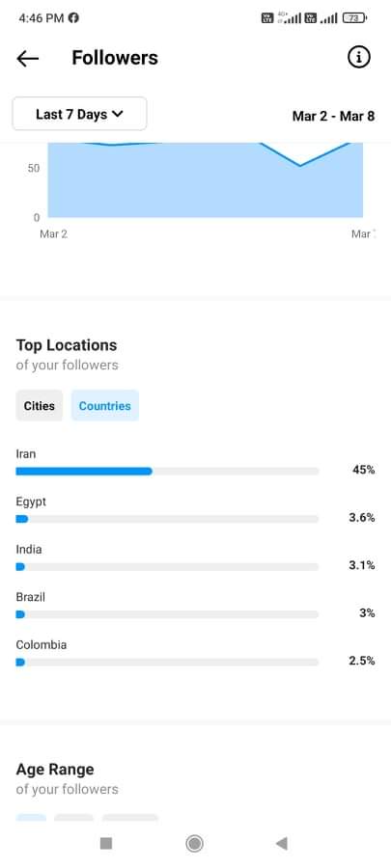Screen dimensions: 391x868
Task: Tap the Android home circle icon
Action: 194,843
